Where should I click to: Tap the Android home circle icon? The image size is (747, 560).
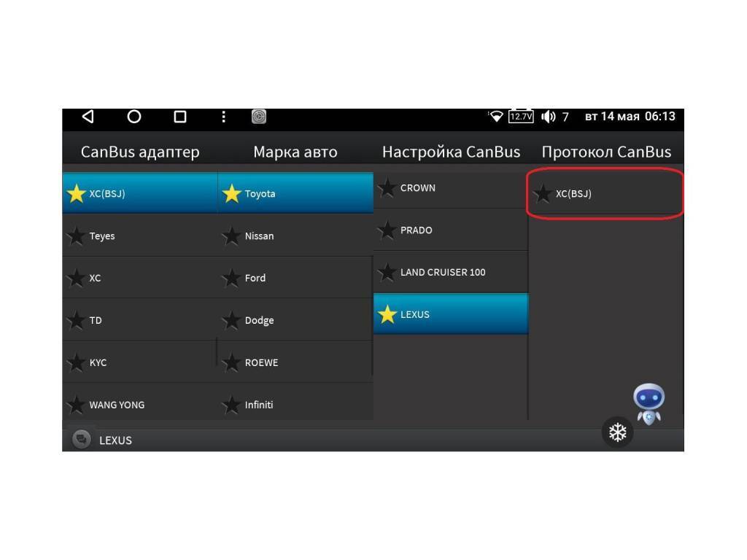click(x=134, y=117)
